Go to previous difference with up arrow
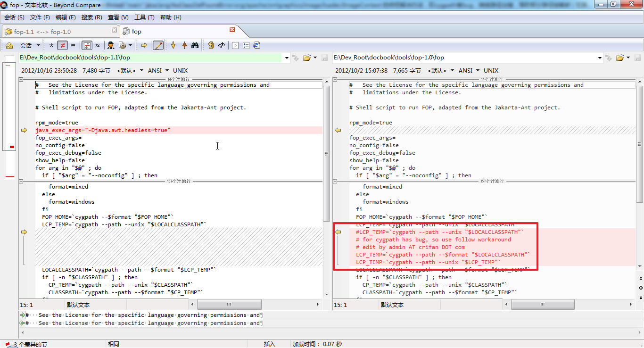Viewport: 644px width, 348px height. [184, 46]
